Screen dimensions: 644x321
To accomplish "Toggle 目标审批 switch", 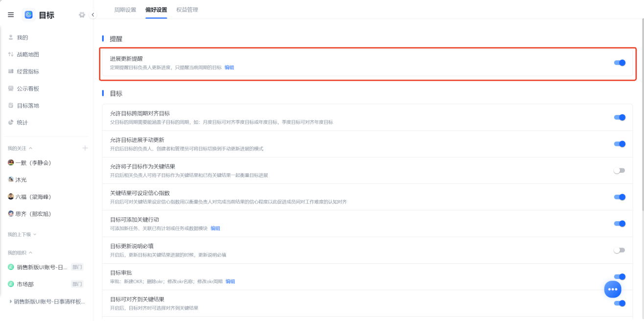I will coord(620,276).
